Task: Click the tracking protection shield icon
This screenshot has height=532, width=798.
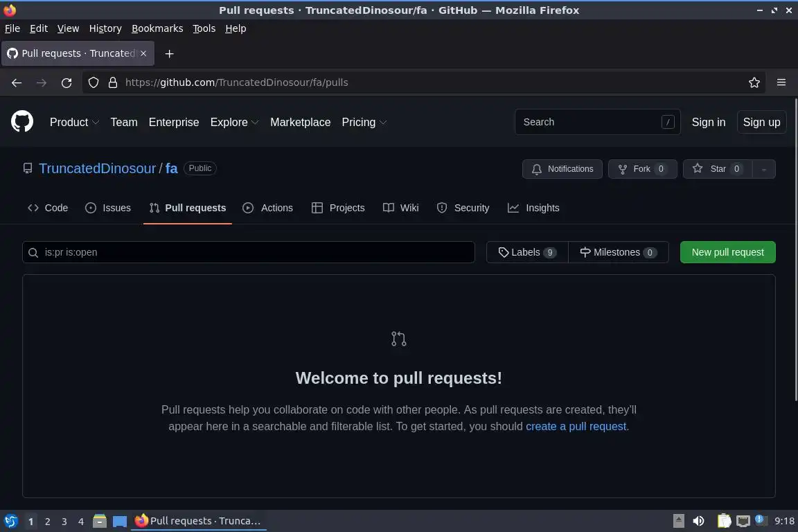Action: (93, 82)
